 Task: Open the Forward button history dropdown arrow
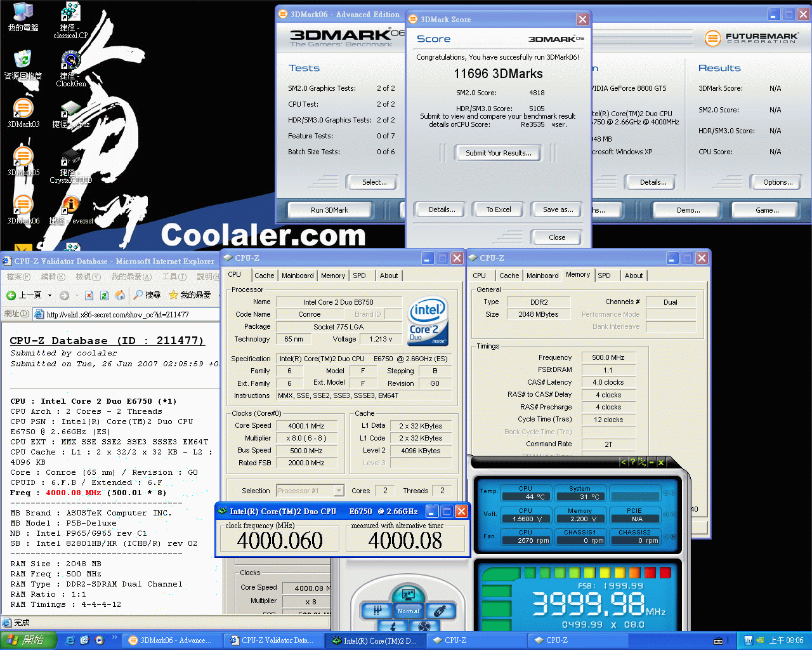point(76,295)
